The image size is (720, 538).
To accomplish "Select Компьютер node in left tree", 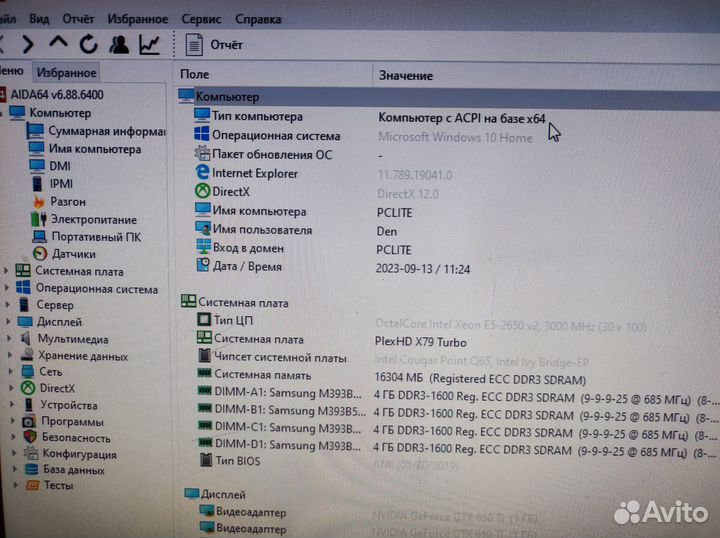I will pyautogui.click(x=60, y=113).
